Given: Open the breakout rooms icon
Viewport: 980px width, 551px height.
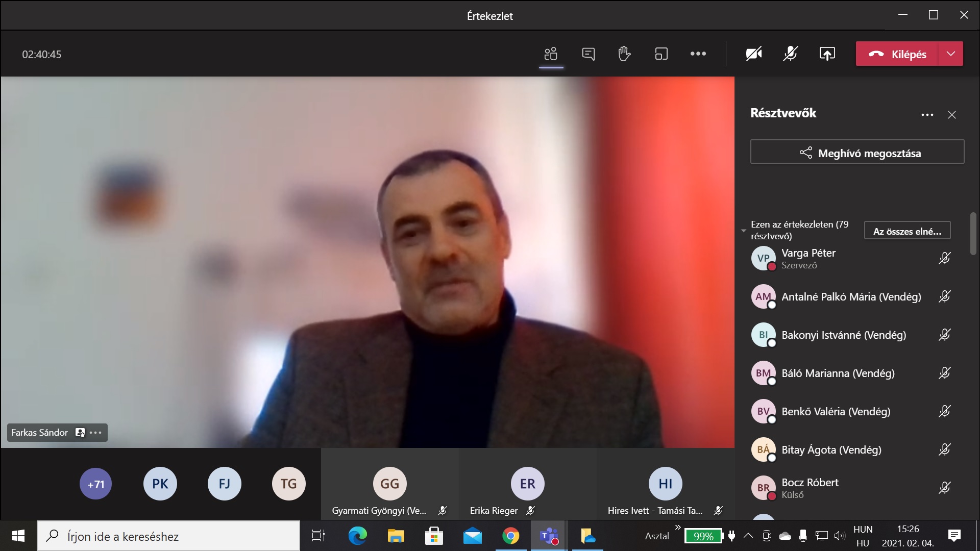Looking at the screenshot, I should [x=661, y=54].
